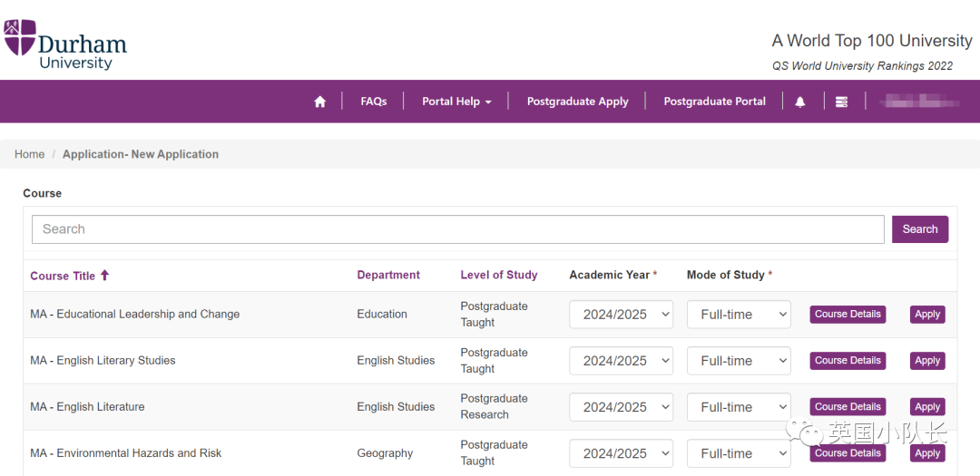
Task: Open the server stack icon in navbar
Action: pyautogui.click(x=842, y=102)
